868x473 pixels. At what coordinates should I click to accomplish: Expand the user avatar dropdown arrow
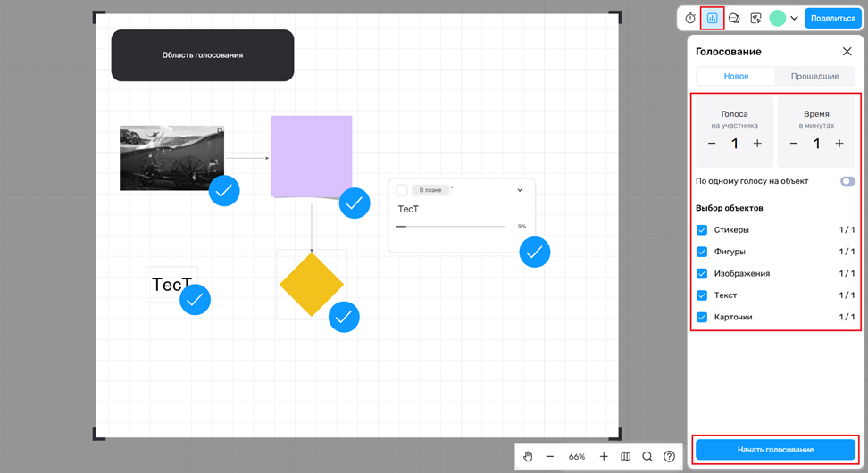point(794,18)
